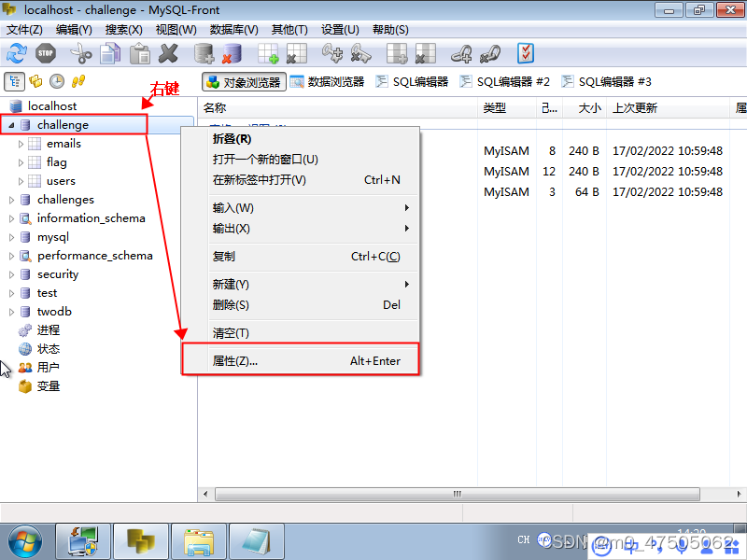Toggle the yellow footprints sidebar button

[78, 81]
